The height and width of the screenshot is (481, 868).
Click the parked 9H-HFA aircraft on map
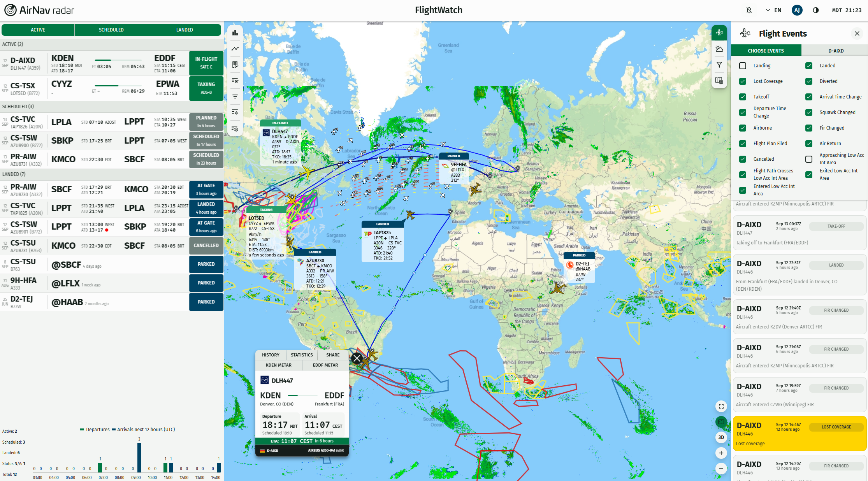pyautogui.click(x=475, y=190)
